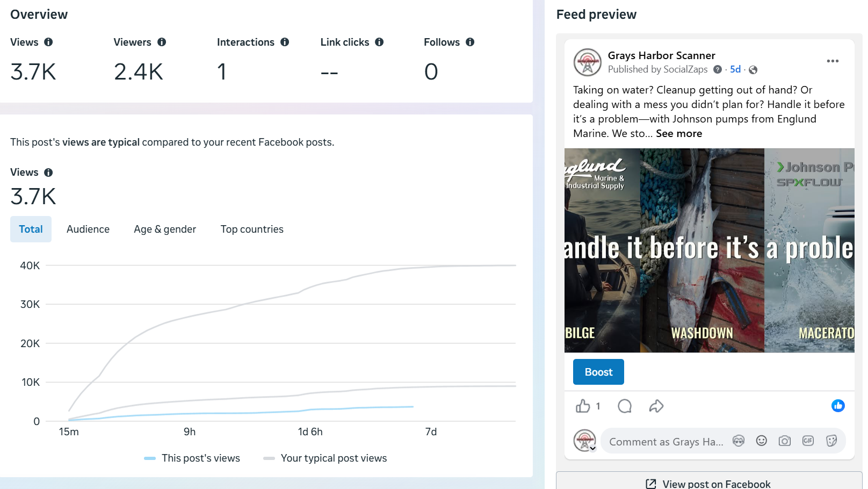Click the Link clicks info icon
The width and height of the screenshot is (868, 489).
(379, 42)
